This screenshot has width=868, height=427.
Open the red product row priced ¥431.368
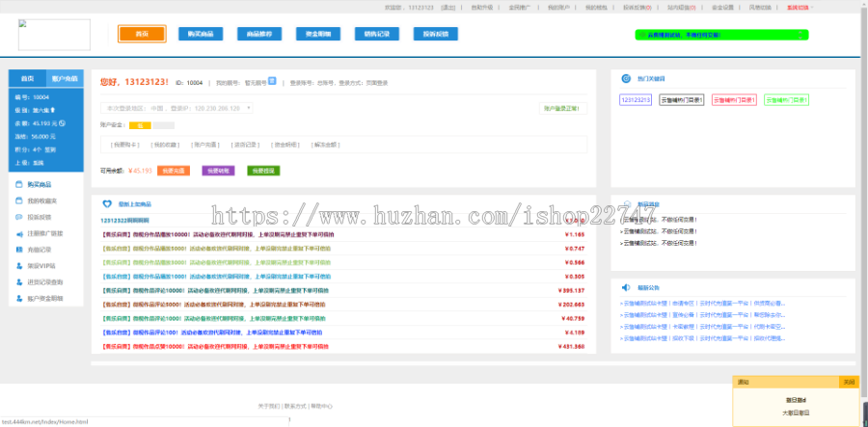pos(343,346)
